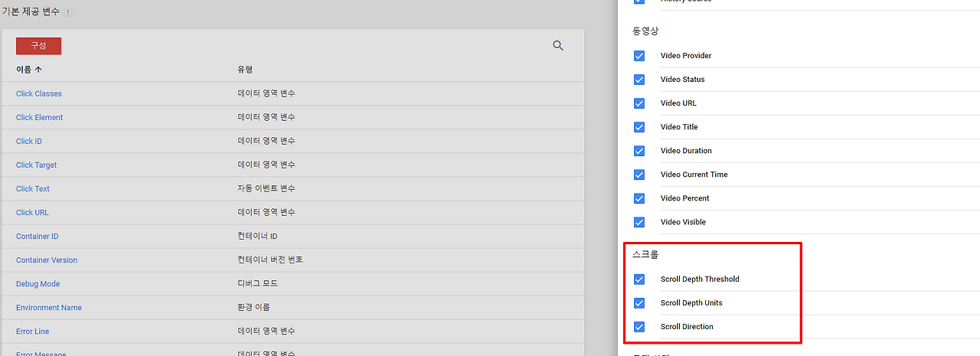Open the Click ID variable
The height and width of the screenshot is (356, 980).
(29, 141)
